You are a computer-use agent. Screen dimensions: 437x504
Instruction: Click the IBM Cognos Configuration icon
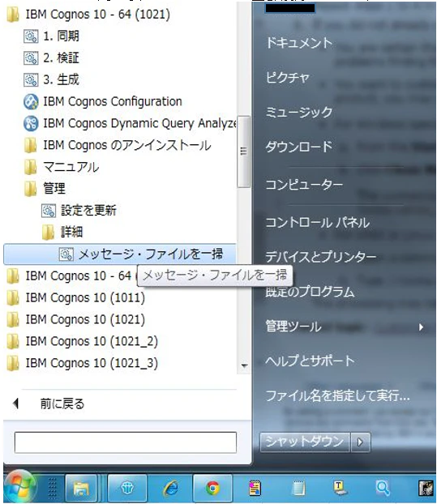31,101
